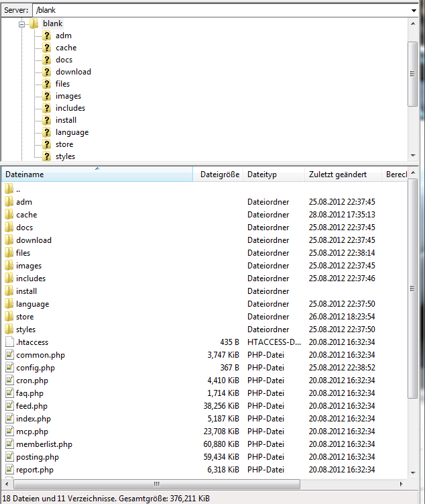Select the styles folder in the tree
Image resolution: width=425 pixels, height=504 pixels.
click(x=65, y=156)
